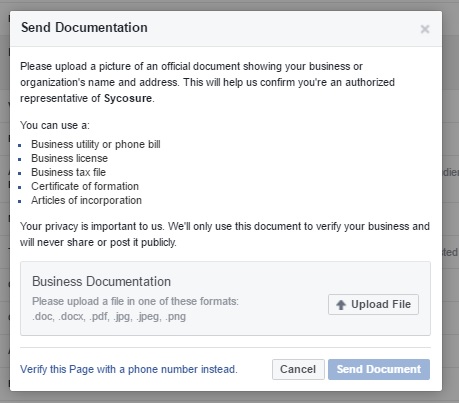
Task: Verify this Page with a phone number instead
Action: coord(129,369)
